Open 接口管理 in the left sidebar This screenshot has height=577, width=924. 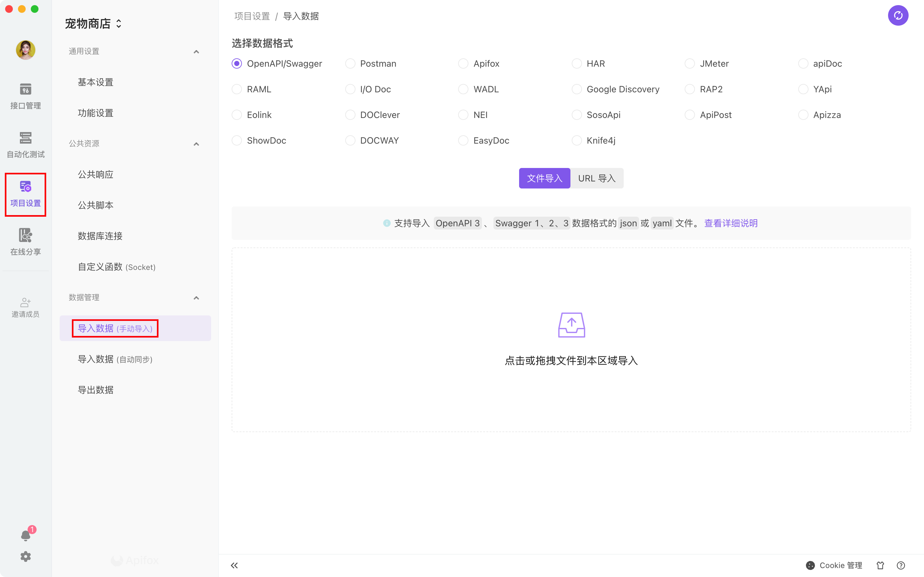[25, 96]
